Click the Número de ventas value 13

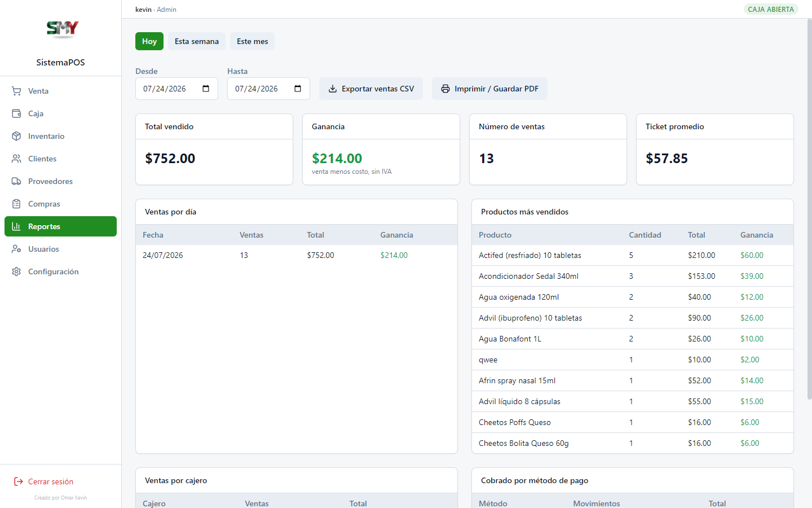[x=487, y=159]
